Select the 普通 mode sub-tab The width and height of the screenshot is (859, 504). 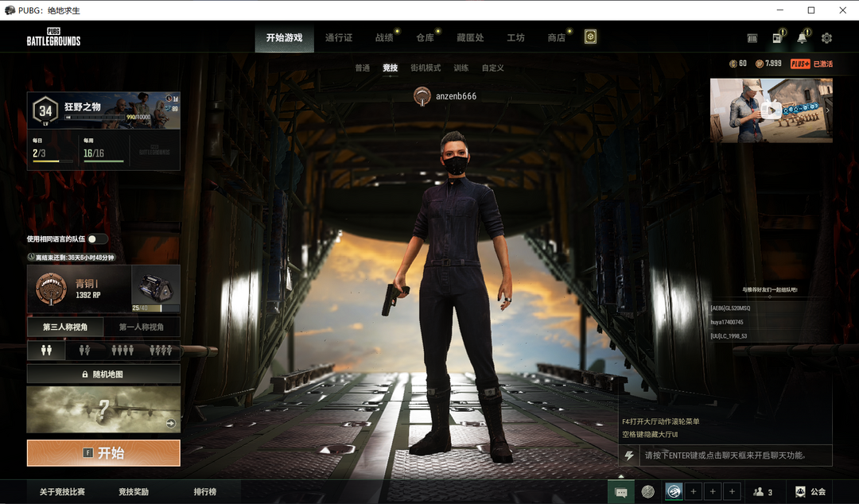[362, 68]
